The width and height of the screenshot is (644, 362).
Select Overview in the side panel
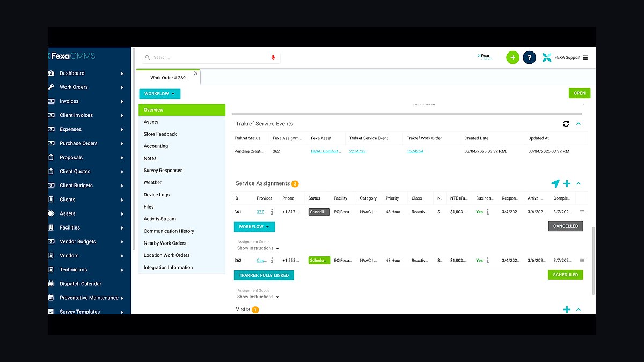click(182, 110)
